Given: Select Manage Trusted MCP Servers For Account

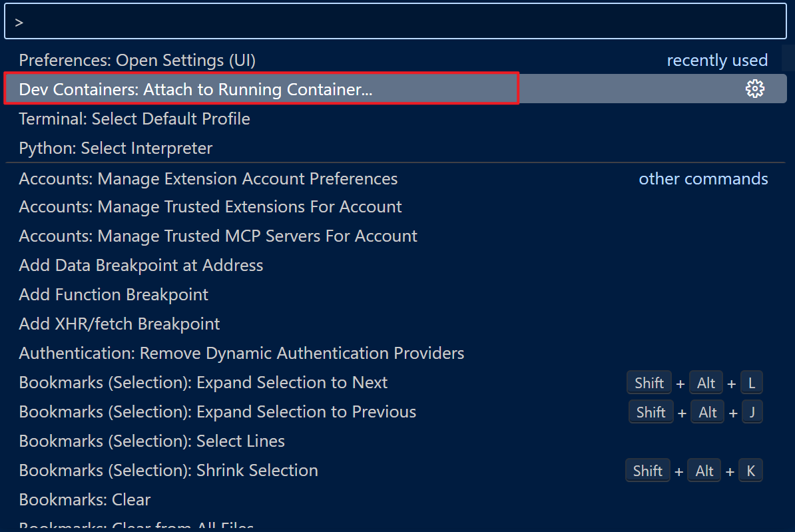Looking at the screenshot, I should click(x=218, y=236).
